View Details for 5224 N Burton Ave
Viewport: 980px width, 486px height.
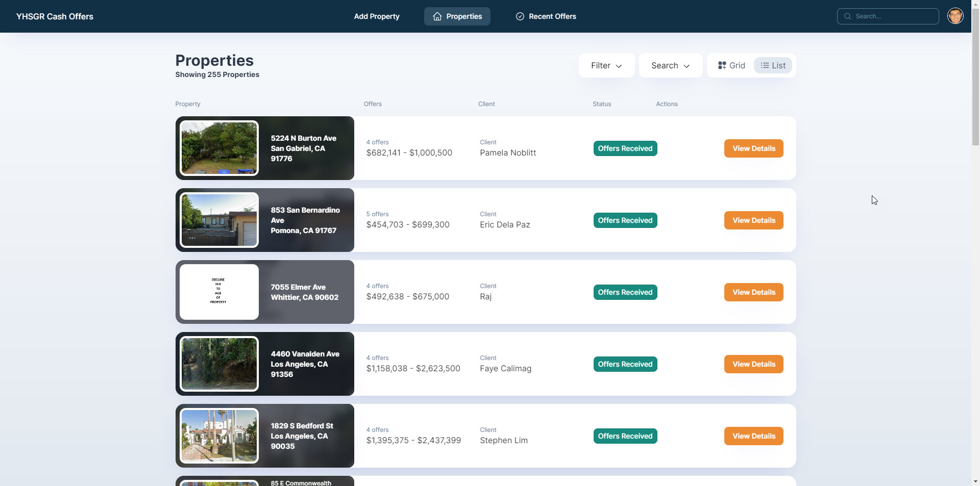pyautogui.click(x=753, y=148)
